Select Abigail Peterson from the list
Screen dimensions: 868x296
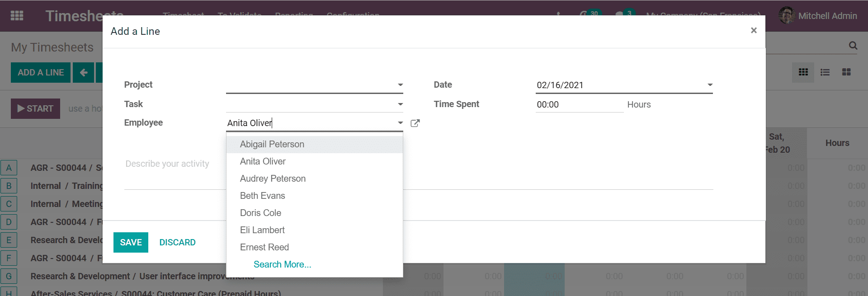(314, 144)
